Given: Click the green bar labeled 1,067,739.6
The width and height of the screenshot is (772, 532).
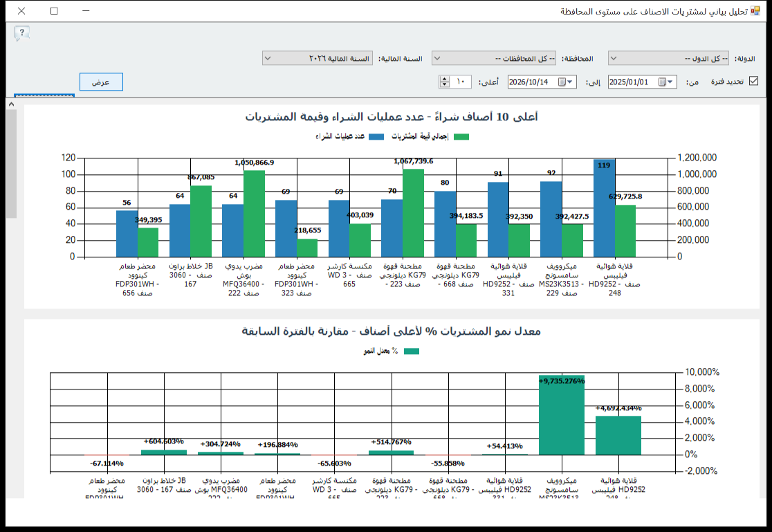Looking at the screenshot, I should (414, 213).
